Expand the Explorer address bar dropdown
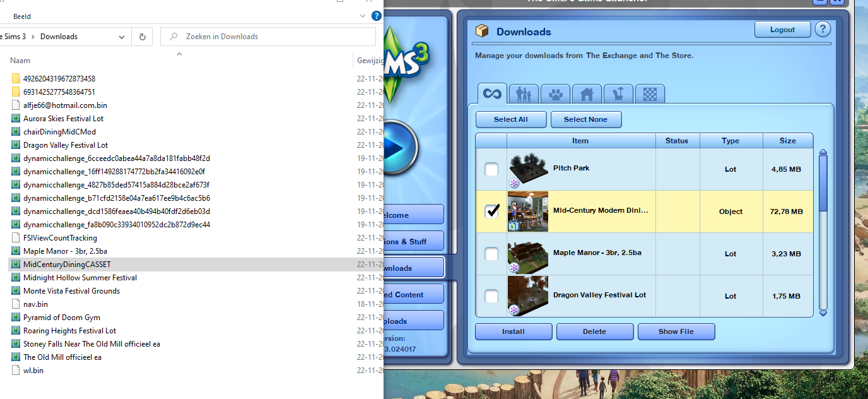The width and height of the screenshot is (868, 399). click(122, 37)
